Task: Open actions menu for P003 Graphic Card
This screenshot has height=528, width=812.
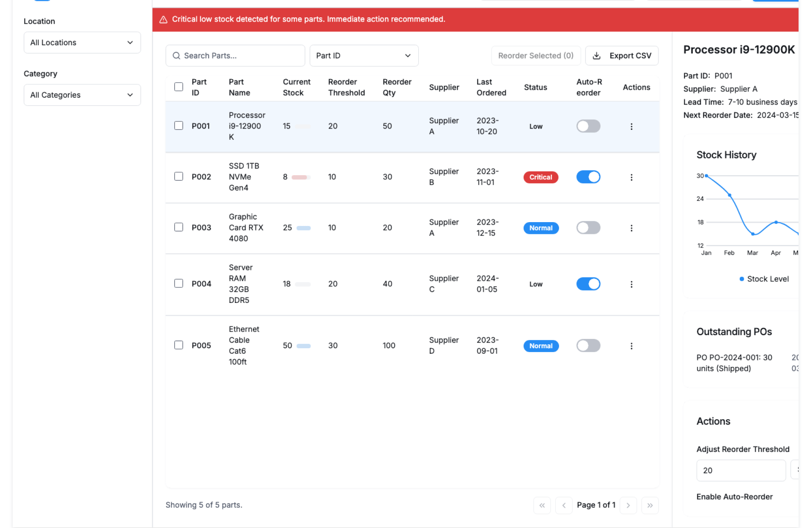Action: click(x=631, y=228)
